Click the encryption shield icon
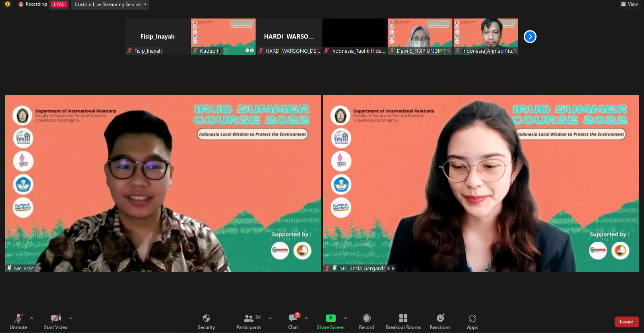The width and height of the screenshot is (644, 333). pyautogui.click(x=8, y=4)
